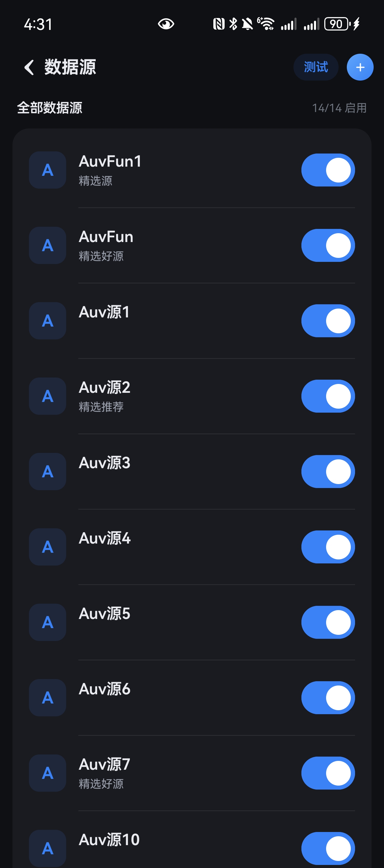Tap the AuvFun source A icon
Image resolution: width=384 pixels, height=868 pixels.
coord(48,245)
